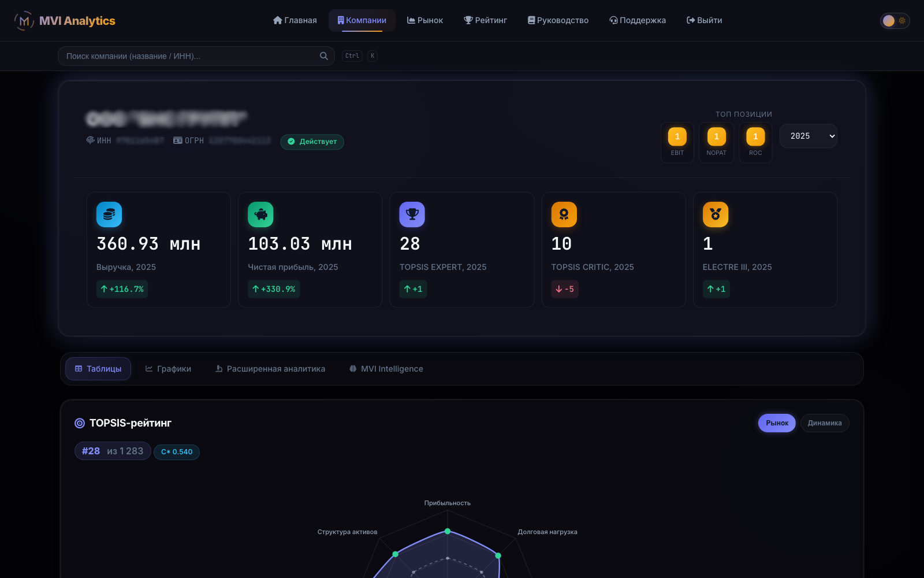
Task: Click the TOPSIS CRITIC award icon
Action: [x=564, y=214]
